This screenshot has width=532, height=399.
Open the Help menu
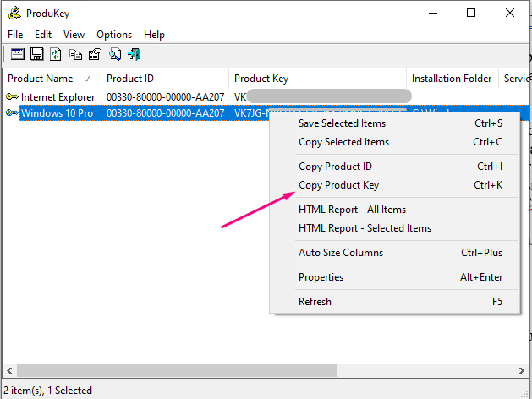click(155, 35)
